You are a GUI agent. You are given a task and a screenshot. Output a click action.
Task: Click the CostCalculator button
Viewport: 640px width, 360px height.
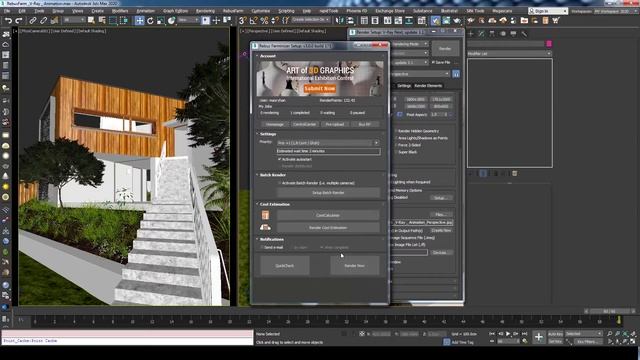[328, 215]
